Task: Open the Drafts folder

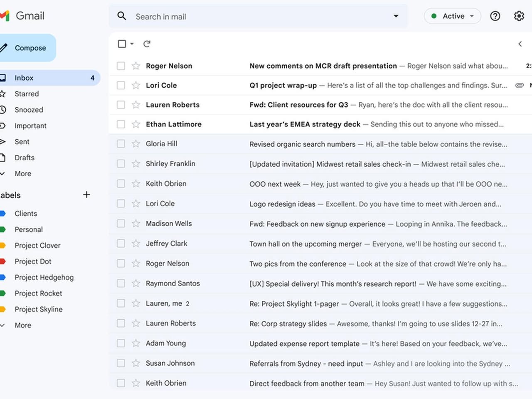Action: [25, 158]
